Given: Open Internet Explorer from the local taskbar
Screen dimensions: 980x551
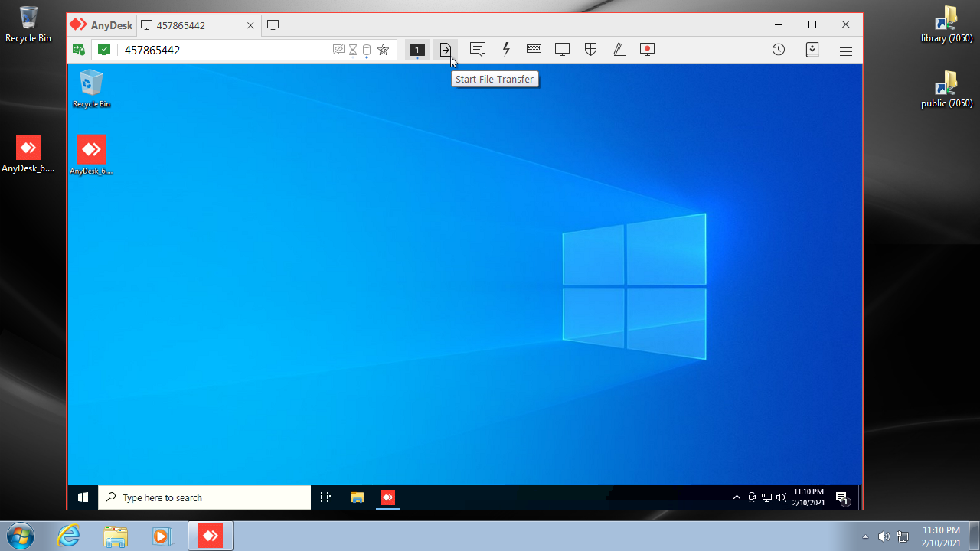Looking at the screenshot, I should (69, 536).
